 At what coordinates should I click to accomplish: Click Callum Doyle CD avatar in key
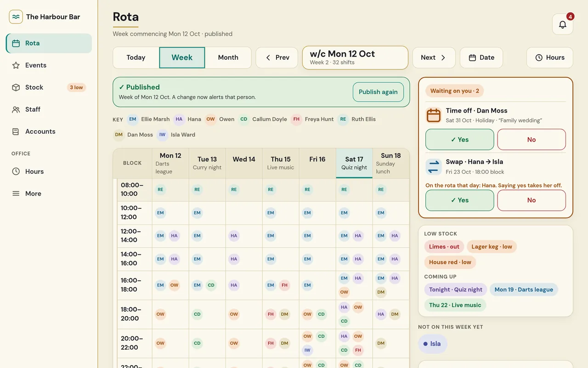click(244, 119)
